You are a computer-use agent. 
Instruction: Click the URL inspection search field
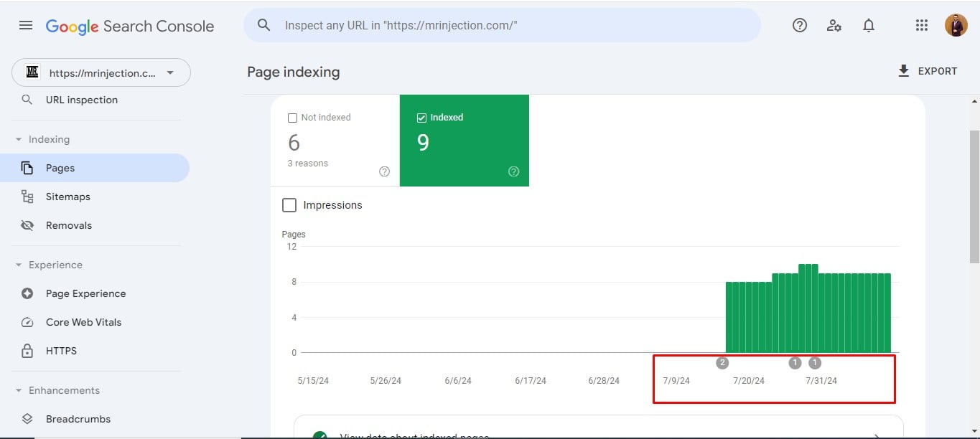point(503,26)
